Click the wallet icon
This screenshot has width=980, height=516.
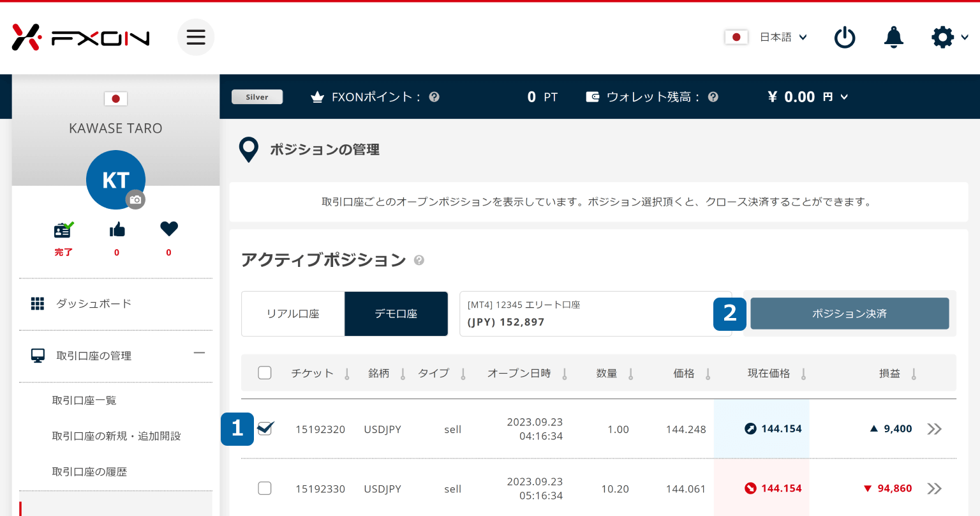pyautogui.click(x=592, y=97)
